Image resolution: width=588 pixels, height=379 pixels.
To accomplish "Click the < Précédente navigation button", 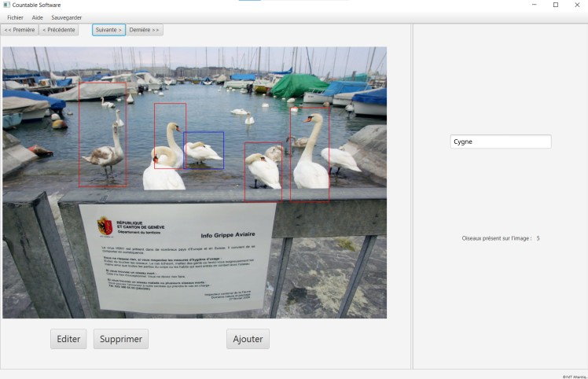I will pos(59,30).
